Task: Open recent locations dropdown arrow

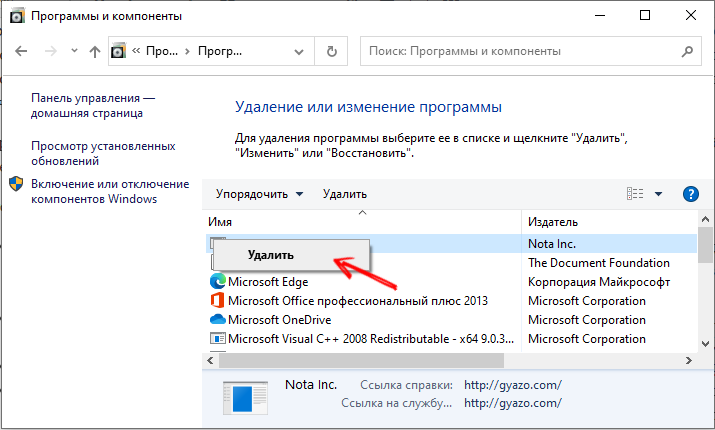Action: [x=74, y=51]
